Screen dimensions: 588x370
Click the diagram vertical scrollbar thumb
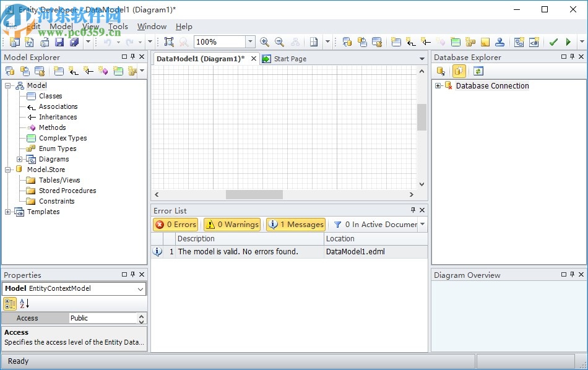(422, 117)
